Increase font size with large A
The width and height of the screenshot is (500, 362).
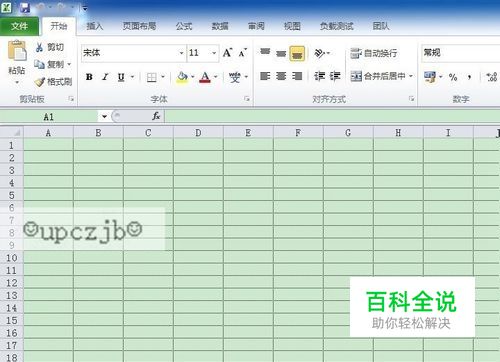(227, 53)
